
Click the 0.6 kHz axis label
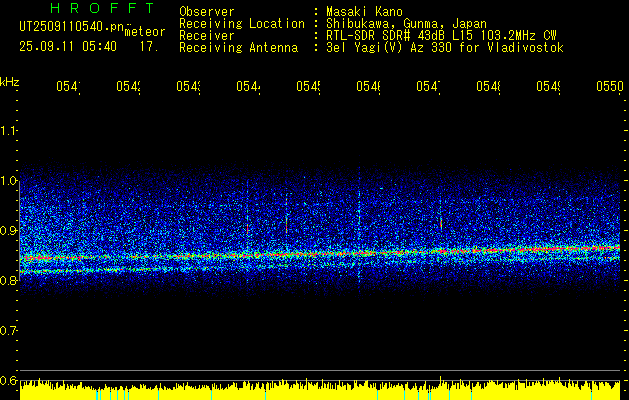[8, 380]
